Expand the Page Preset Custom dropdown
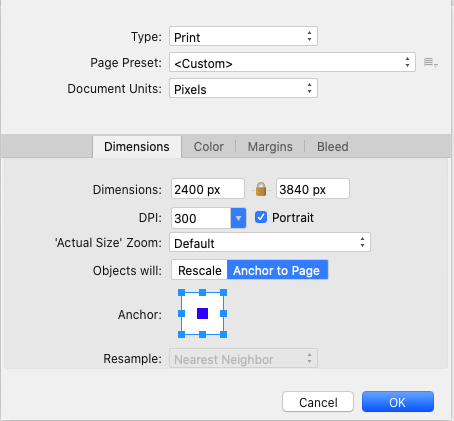Image resolution: width=454 pixels, height=421 pixels. point(292,62)
